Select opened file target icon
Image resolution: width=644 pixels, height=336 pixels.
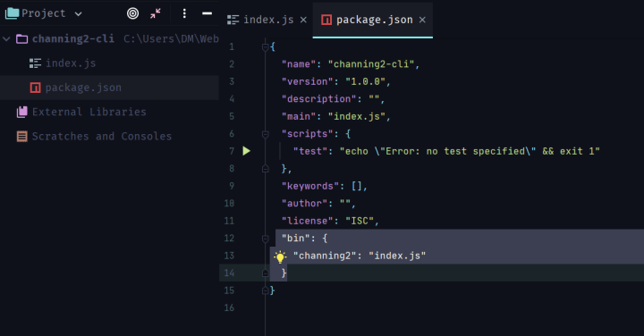pyautogui.click(x=132, y=13)
